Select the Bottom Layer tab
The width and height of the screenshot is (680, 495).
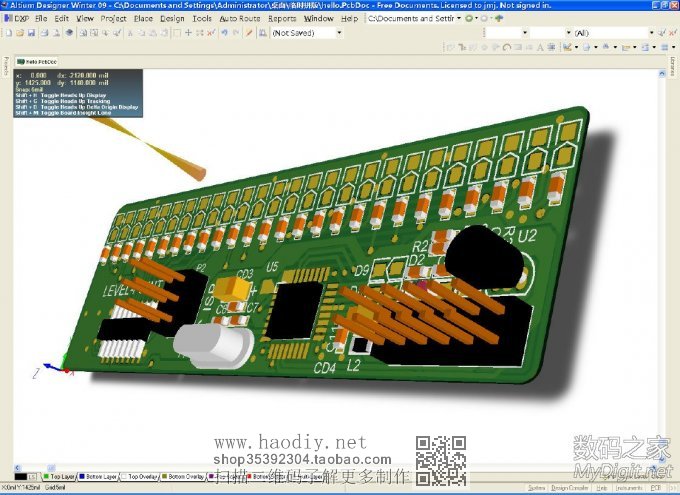tap(100, 477)
